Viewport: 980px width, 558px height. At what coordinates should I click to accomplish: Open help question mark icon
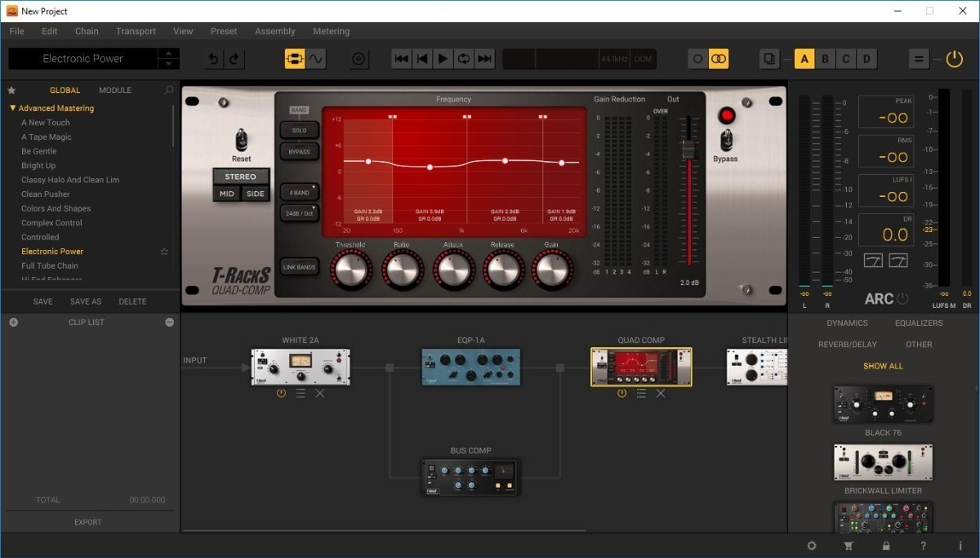[924, 546]
